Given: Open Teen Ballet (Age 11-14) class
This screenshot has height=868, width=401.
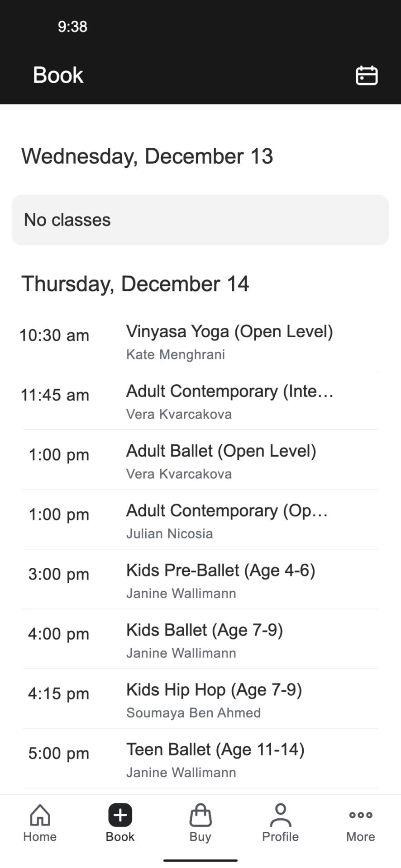Looking at the screenshot, I should [215, 750].
